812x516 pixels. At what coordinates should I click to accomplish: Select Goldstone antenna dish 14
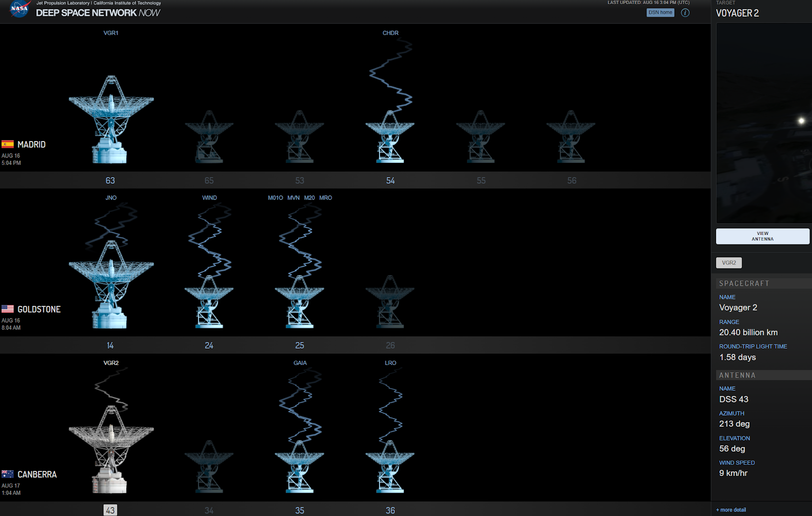[111, 284]
